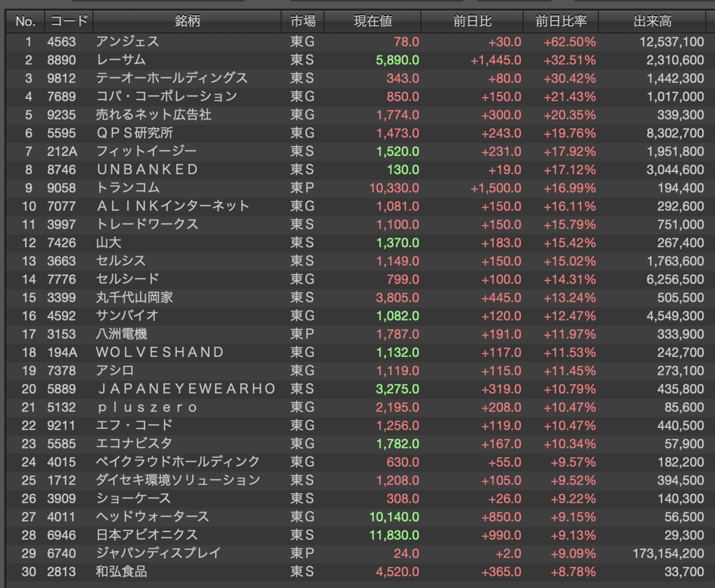Click ヘッドウォータース stock name
Screen dimensions: 715x588
[153, 517]
